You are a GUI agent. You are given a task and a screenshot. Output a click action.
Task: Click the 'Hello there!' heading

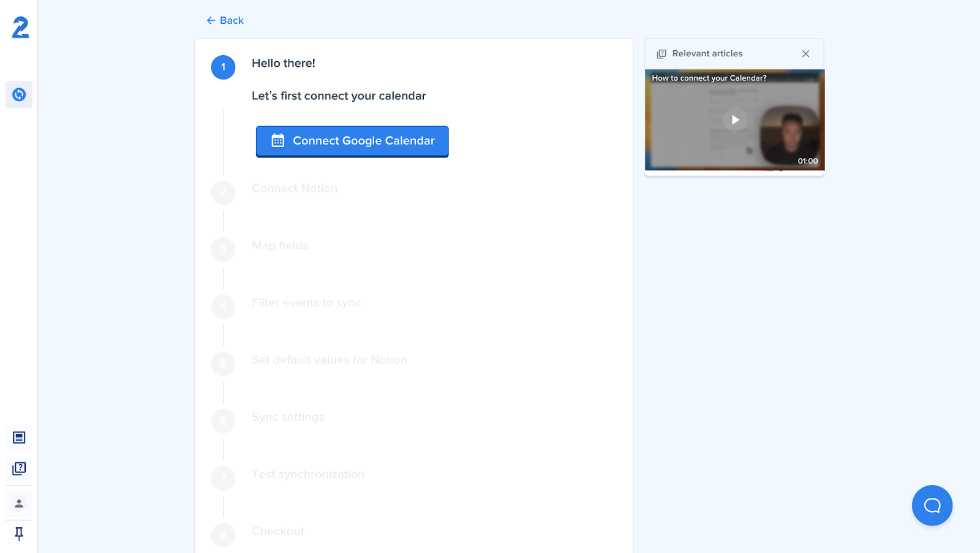(284, 63)
